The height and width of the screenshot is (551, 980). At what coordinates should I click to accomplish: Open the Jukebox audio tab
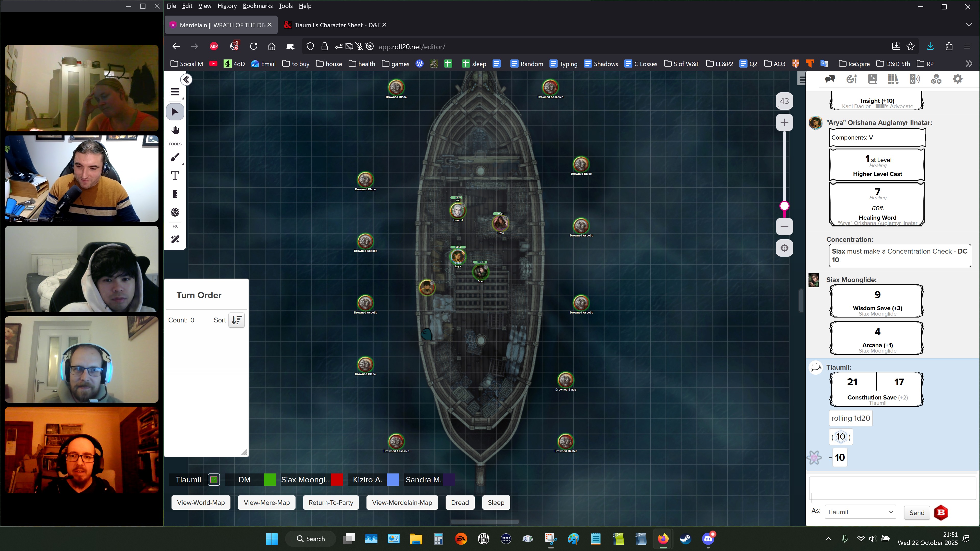coord(915,79)
